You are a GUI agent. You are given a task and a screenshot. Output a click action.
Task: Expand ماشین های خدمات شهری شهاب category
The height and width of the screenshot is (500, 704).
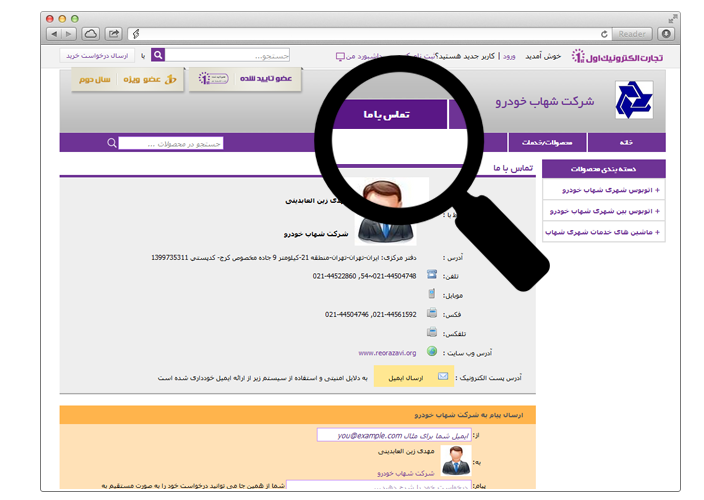coord(604,232)
